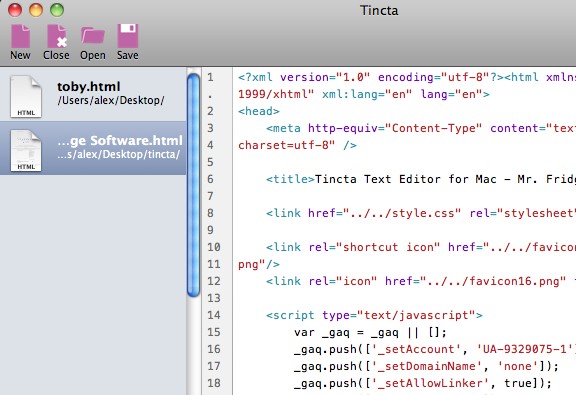The width and height of the screenshot is (576, 395).
Task: Click the 'Content-Type' attribute value
Action: pos(433,128)
